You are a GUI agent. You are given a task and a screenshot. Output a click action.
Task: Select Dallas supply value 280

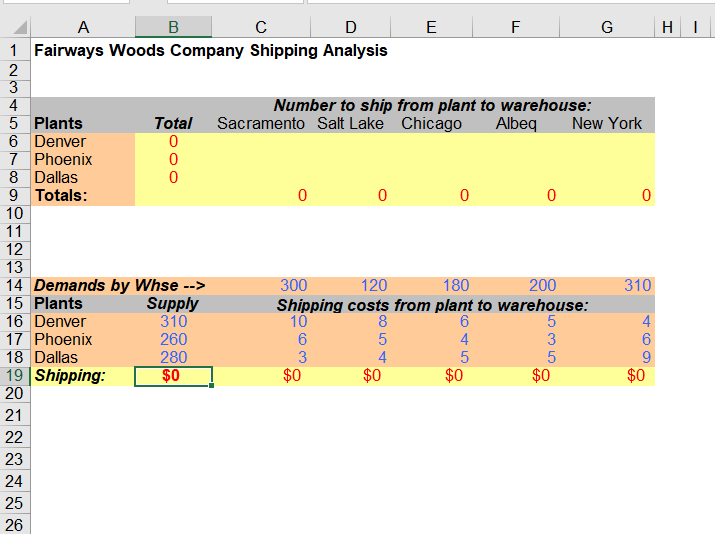click(173, 358)
